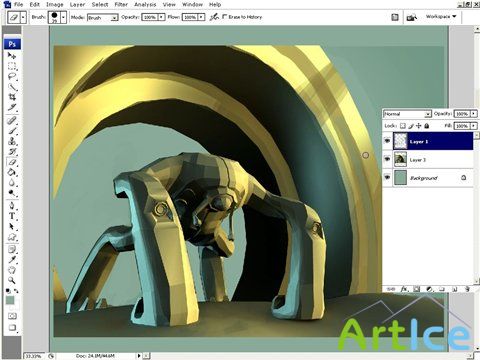Enable airbrush in options bar

pyautogui.click(x=214, y=17)
